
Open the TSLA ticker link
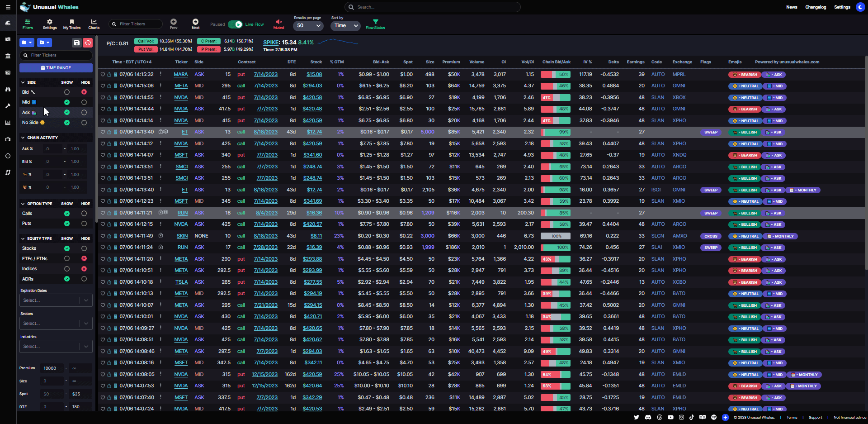coord(181,282)
